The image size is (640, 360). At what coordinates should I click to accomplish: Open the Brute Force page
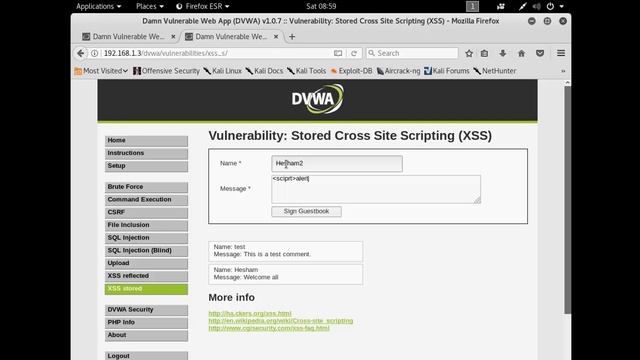146,187
